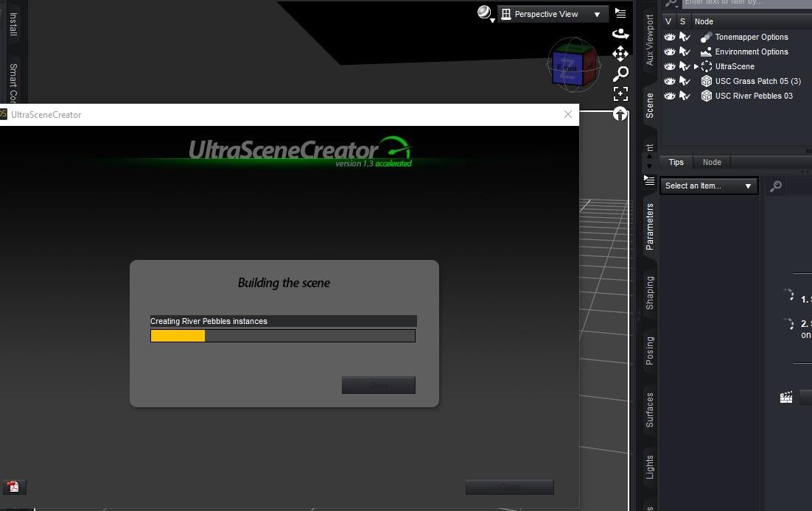The width and height of the screenshot is (812, 511).
Task: Toggle selectability of Tonemapper Options
Action: point(685,37)
